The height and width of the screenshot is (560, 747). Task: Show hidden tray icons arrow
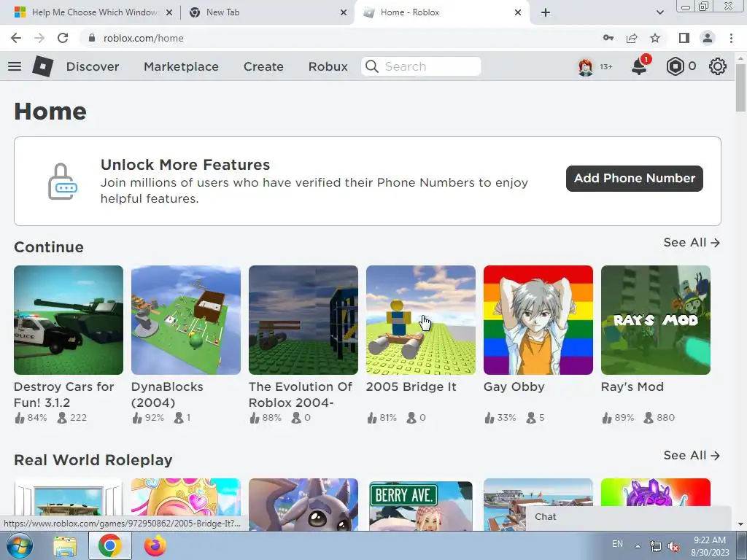click(638, 545)
